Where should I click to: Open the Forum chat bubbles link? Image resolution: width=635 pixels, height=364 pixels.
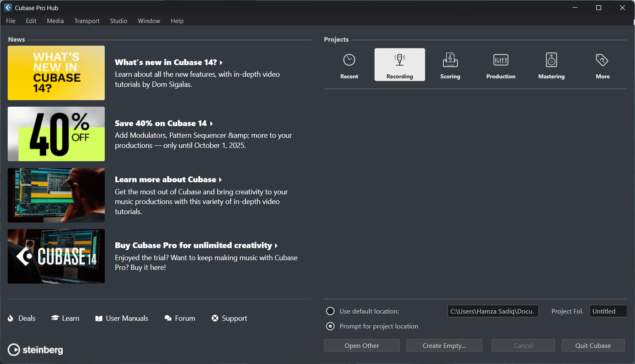tap(168, 318)
